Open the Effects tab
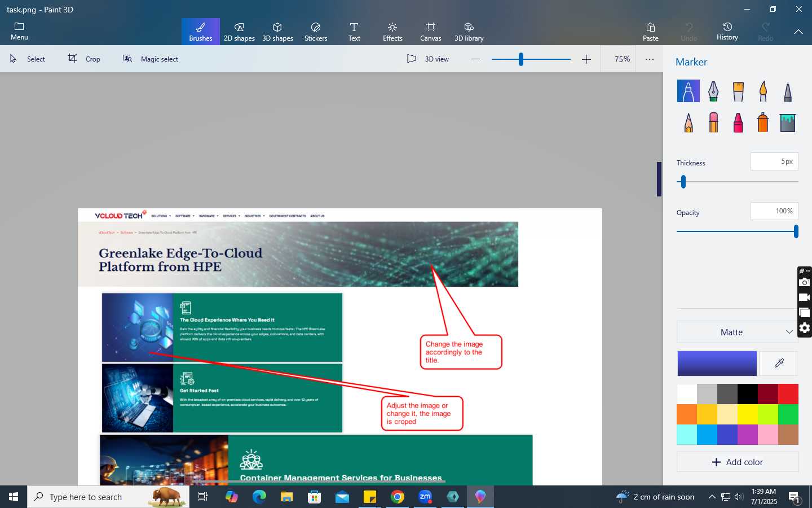Screen dimensions: 812x508 coord(392,32)
